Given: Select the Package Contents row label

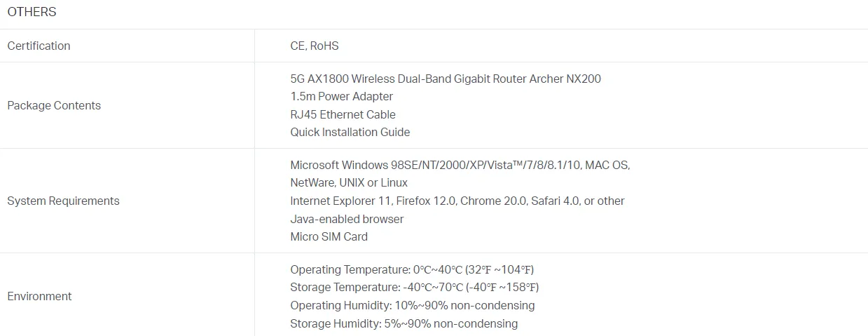Looking at the screenshot, I should tap(54, 105).
